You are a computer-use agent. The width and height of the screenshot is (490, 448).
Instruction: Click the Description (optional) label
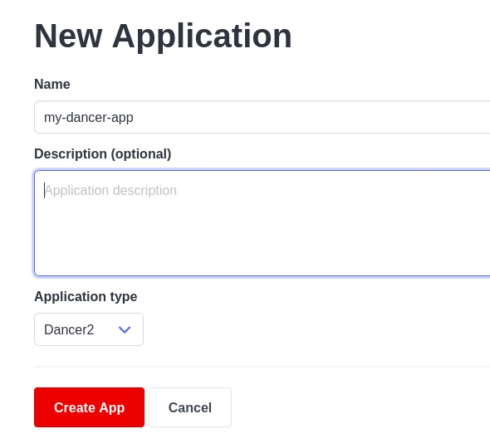(103, 154)
